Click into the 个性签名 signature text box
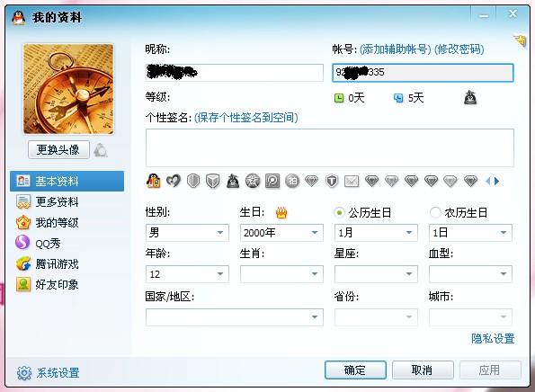535x392 pixels. click(330, 147)
